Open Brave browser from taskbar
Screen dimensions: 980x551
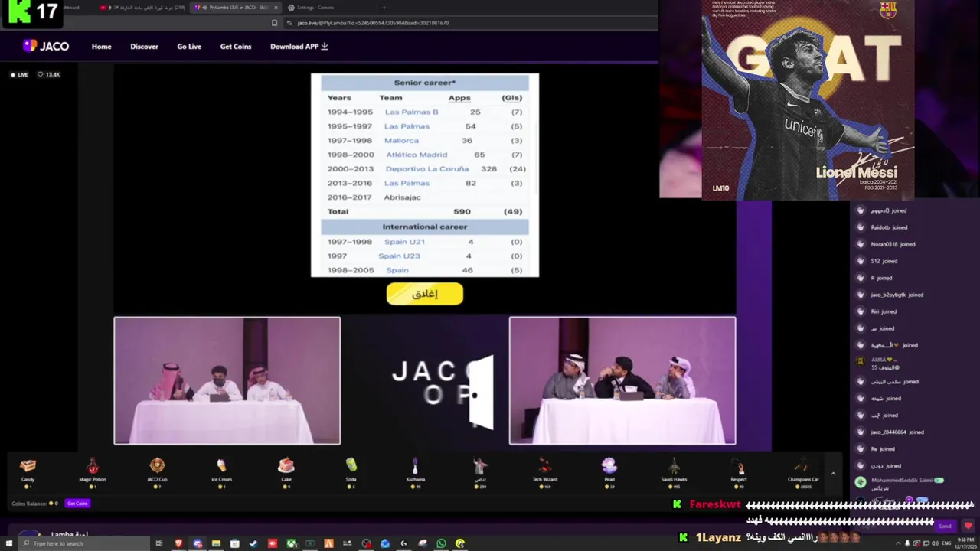pos(178,543)
